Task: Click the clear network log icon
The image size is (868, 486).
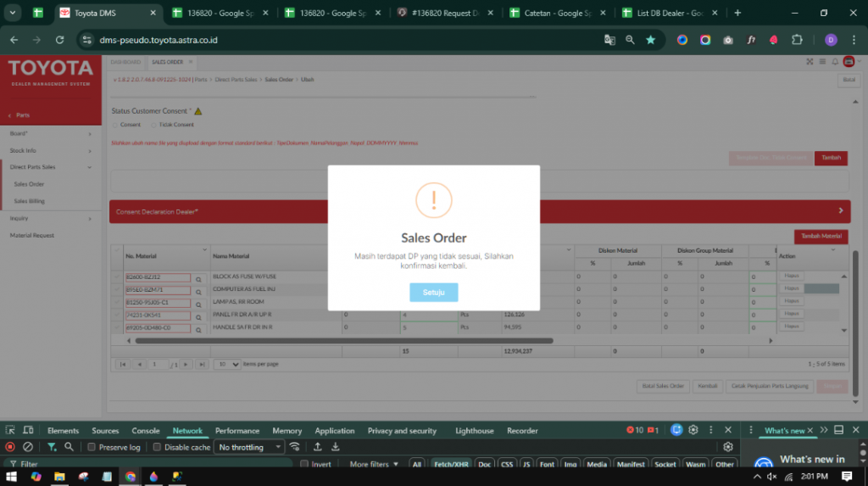Action: pyautogui.click(x=28, y=447)
